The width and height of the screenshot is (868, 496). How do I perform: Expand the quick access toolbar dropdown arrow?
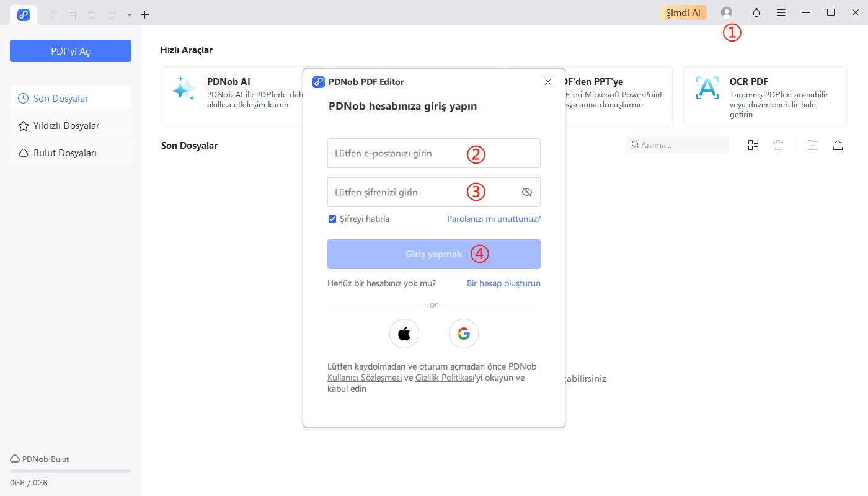129,14
